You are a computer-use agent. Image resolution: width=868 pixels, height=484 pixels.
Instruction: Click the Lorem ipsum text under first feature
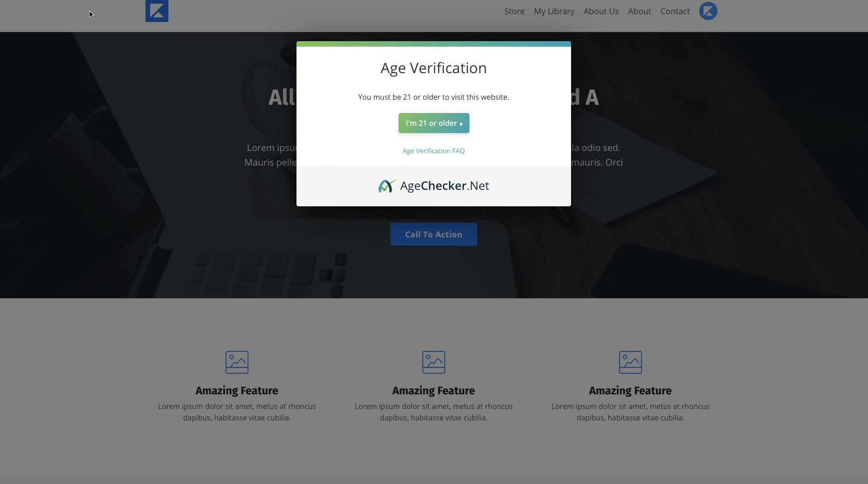coord(237,412)
